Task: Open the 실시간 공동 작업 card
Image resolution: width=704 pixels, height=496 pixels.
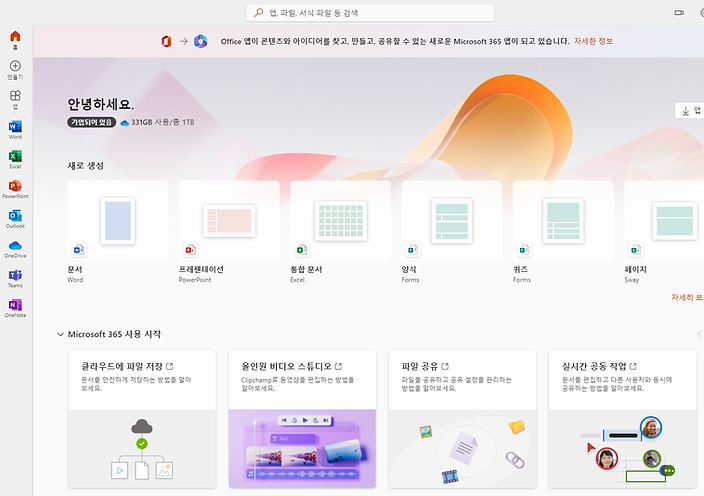Action: click(x=623, y=419)
